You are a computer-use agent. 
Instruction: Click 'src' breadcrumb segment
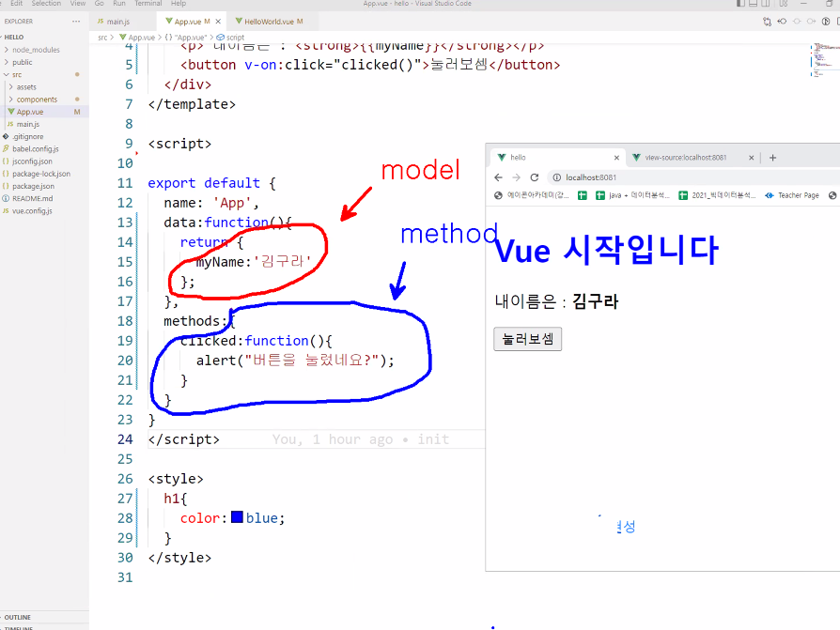click(x=102, y=38)
